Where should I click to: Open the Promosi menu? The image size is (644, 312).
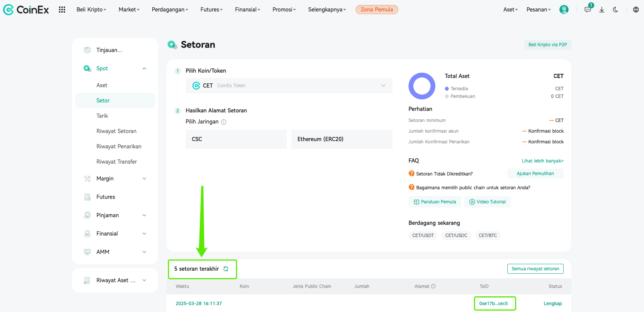284,10
